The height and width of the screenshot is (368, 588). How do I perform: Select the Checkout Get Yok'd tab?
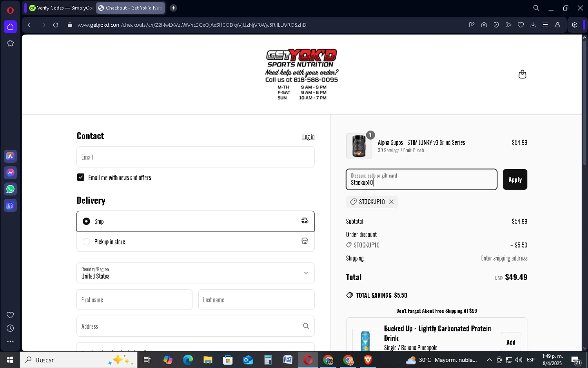130,8
